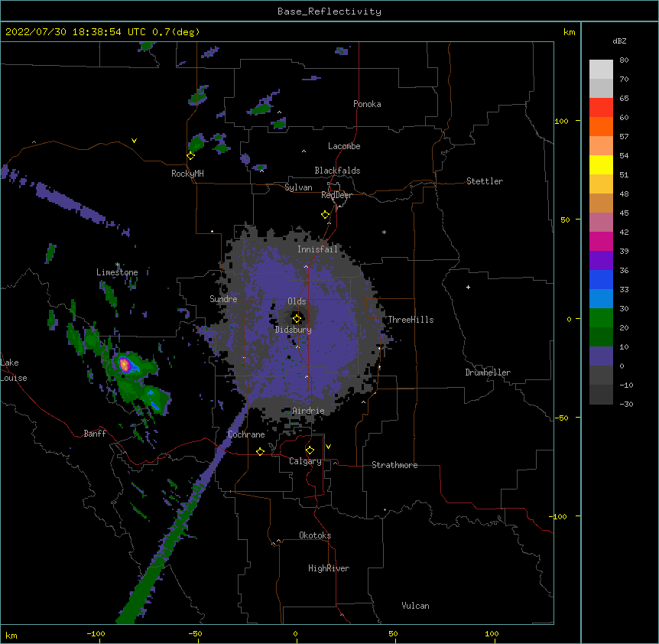Screen dimensions: 659x644
Task: Click the RockyMH label
Action: [187, 173]
